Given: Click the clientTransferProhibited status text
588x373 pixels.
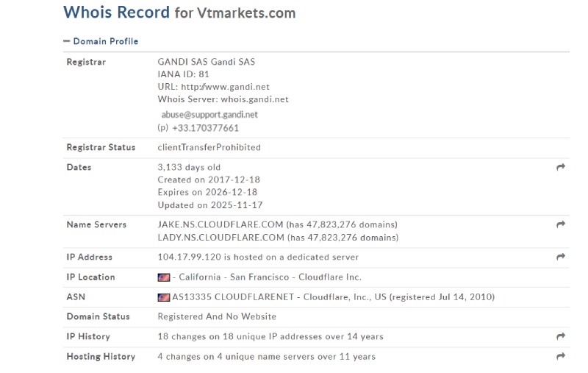Looking at the screenshot, I should coord(209,147).
